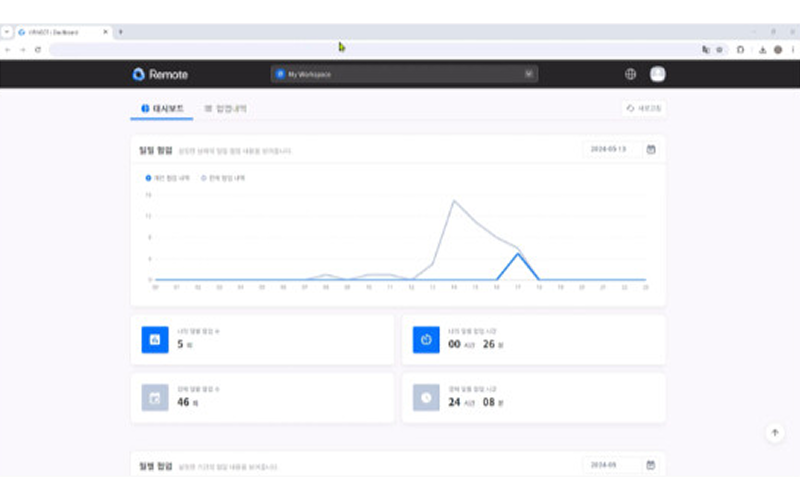Screen dimensions: 800x500
Task: Open the globe language selector
Action: point(630,74)
